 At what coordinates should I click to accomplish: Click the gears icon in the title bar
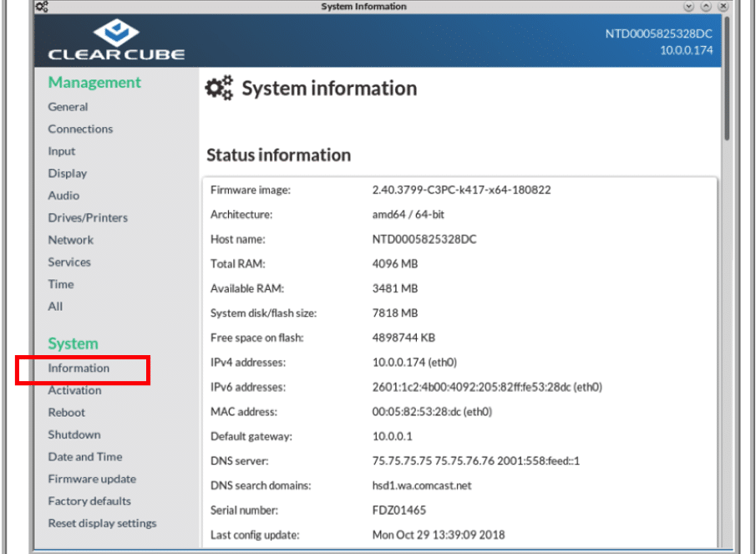(42, 7)
